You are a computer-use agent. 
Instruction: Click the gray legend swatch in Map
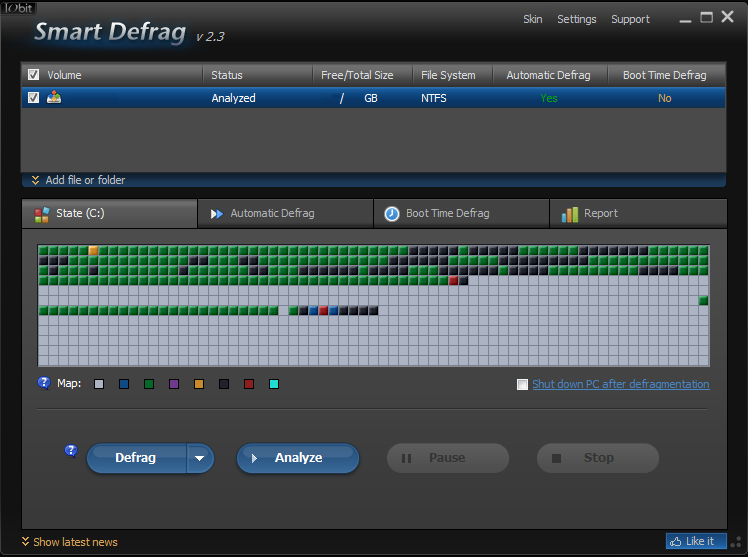point(99,384)
